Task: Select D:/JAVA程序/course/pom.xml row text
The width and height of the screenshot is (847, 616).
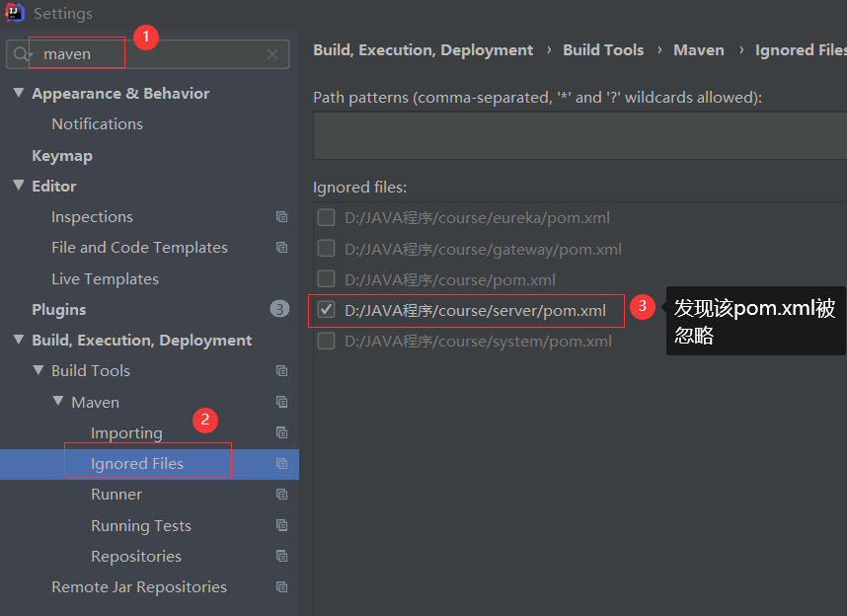Action: point(450,280)
